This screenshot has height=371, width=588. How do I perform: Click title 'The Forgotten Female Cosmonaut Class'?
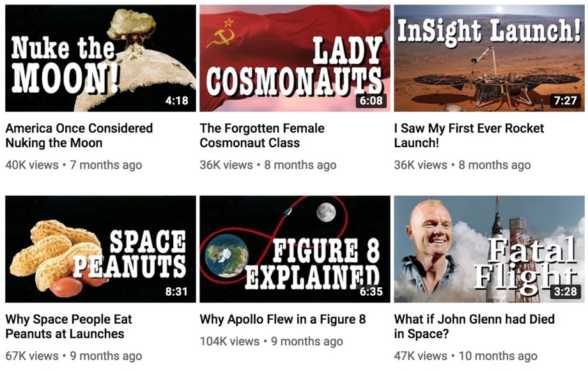coord(262,136)
